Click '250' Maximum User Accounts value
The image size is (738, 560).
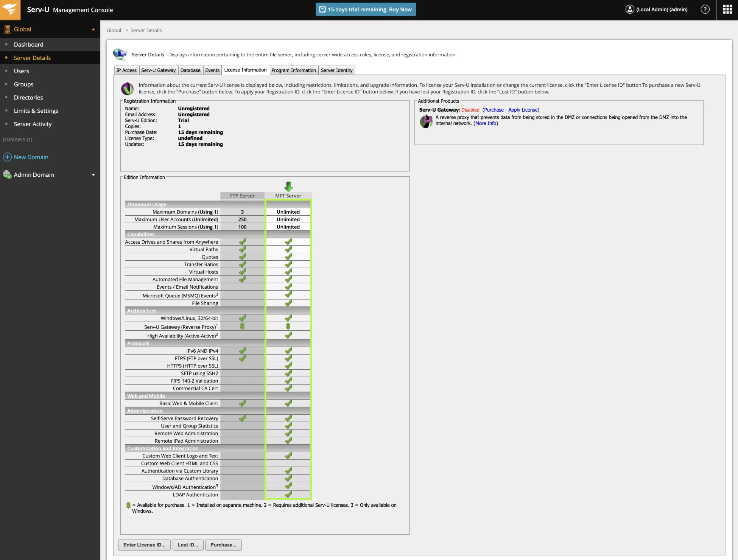click(242, 219)
